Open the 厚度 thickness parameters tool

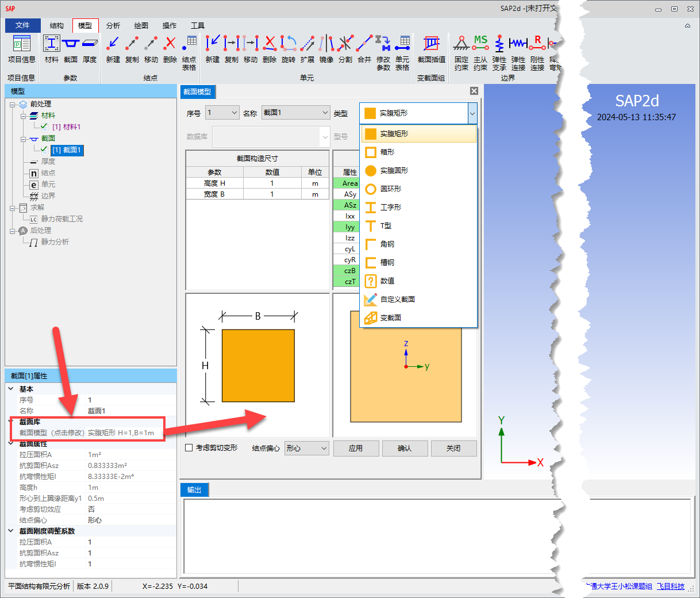(90, 49)
